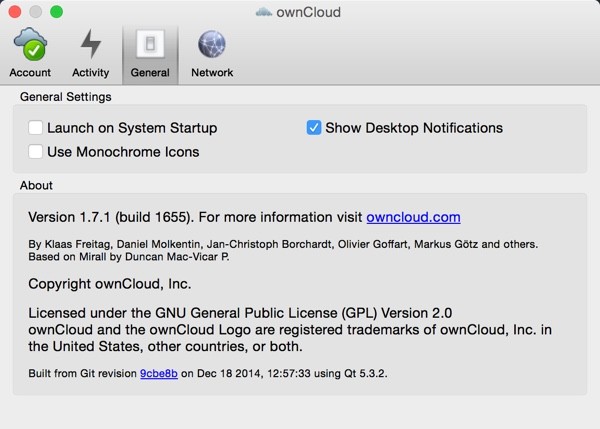Click the 'About' section heading
The image size is (600, 429).
coord(36,185)
